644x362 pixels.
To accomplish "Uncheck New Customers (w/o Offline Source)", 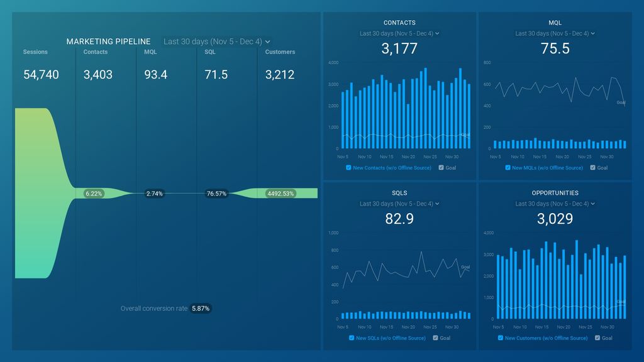I will (x=502, y=338).
